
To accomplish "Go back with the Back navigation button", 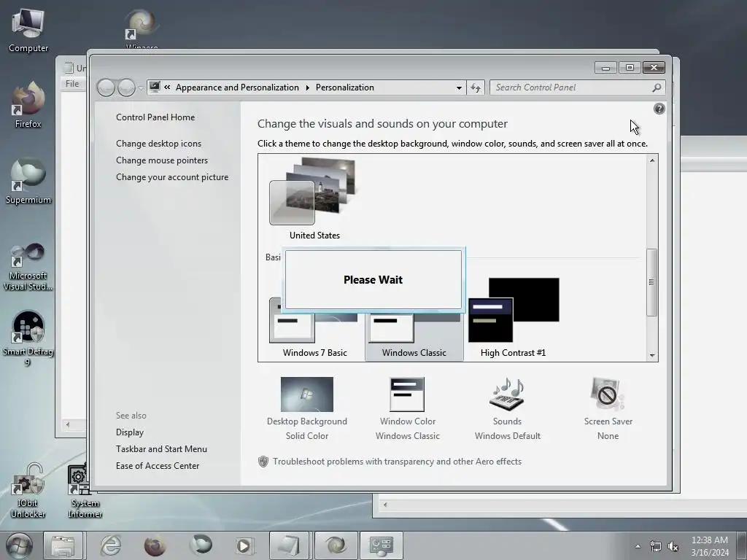I will pyautogui.click(x=106, y=87).
